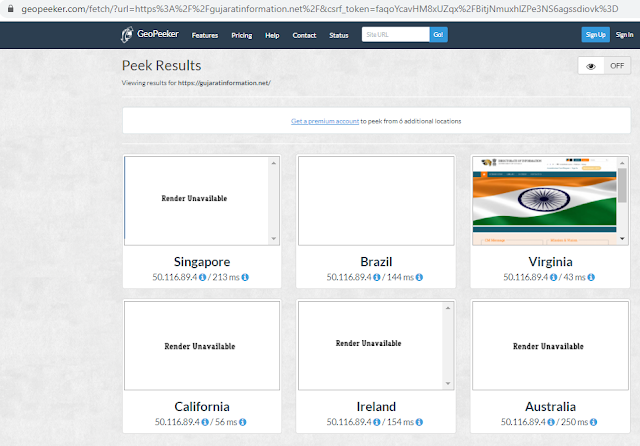
Task: Open the Features menu
Action: point(205,36)
